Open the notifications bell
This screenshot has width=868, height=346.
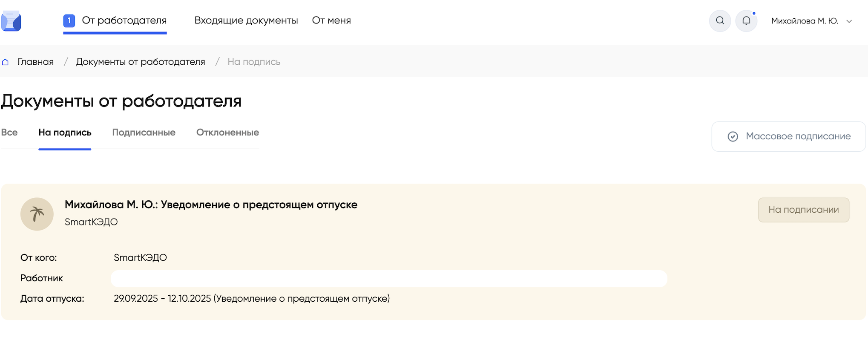(746, 20)
